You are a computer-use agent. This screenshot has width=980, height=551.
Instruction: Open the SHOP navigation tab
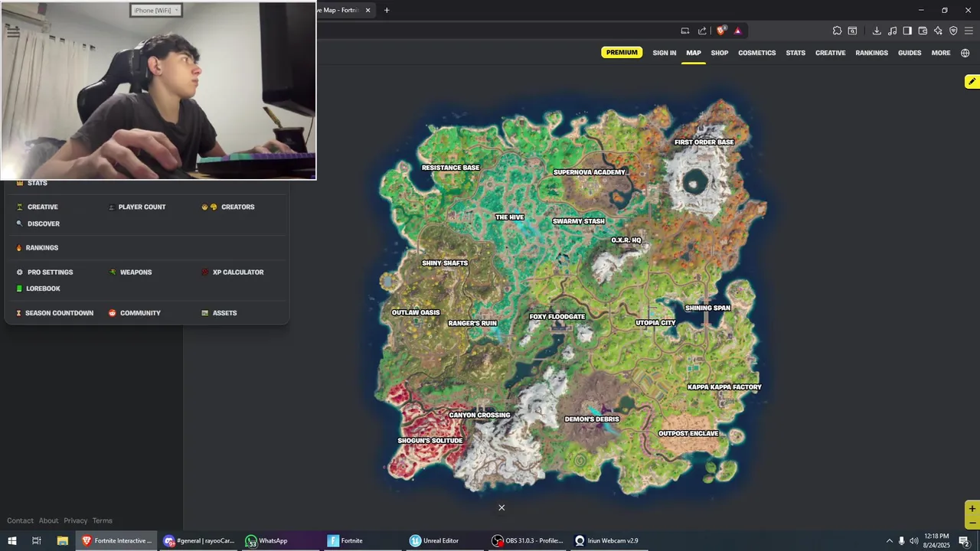coord(720,53)
